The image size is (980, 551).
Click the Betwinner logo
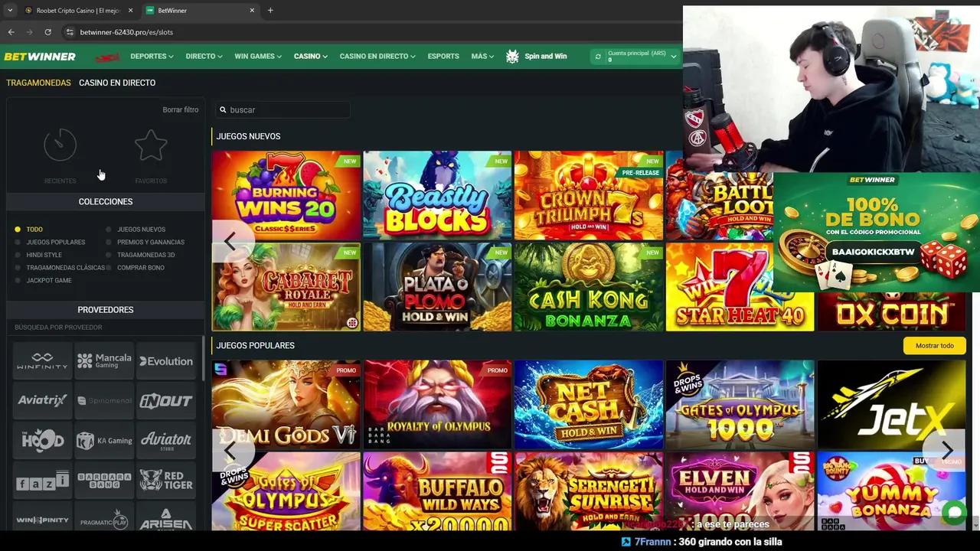point(40,57)
